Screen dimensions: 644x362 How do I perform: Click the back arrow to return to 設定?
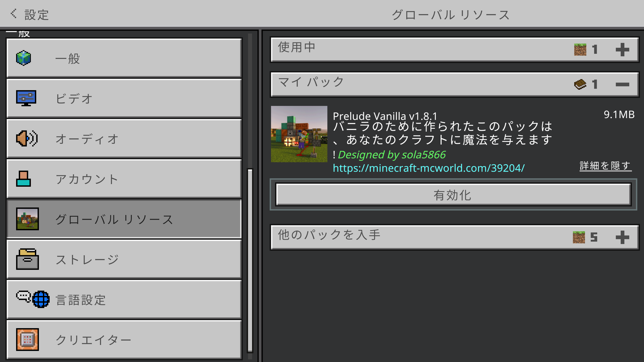[13, 13]
